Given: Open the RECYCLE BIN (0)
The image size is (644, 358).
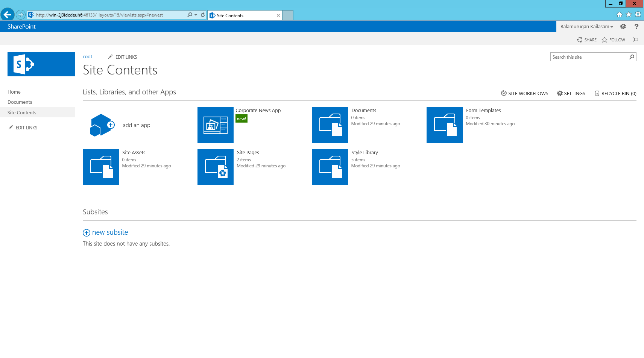Looking at the screenshot, I should coord(615,93).
